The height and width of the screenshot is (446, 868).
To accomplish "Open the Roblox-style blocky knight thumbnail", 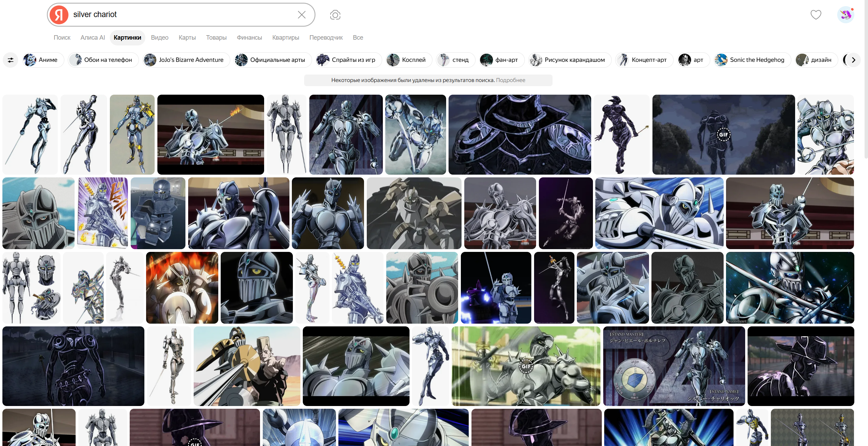I will pyautogui.click(x=158, y=213).
